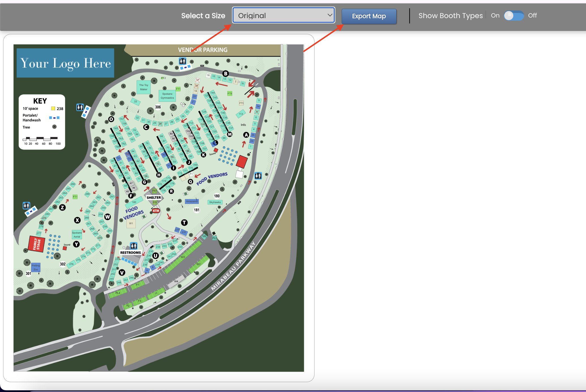Click section marker O on map
Viewport: 586px width, 392px height.
pos(111,119)
